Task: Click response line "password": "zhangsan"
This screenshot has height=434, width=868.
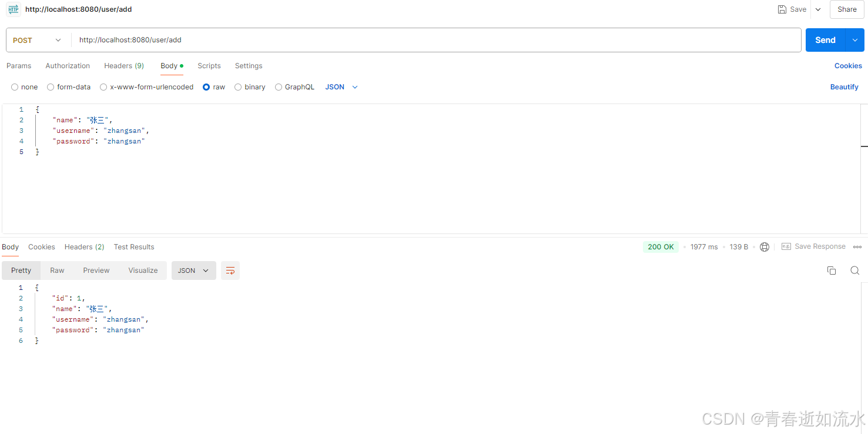Action: tap(99, 330)
